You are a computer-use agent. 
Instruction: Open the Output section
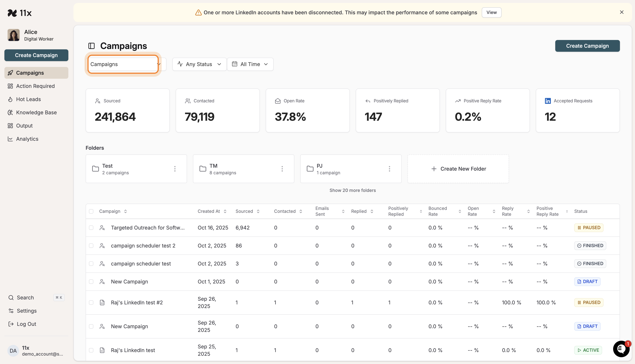24,125
